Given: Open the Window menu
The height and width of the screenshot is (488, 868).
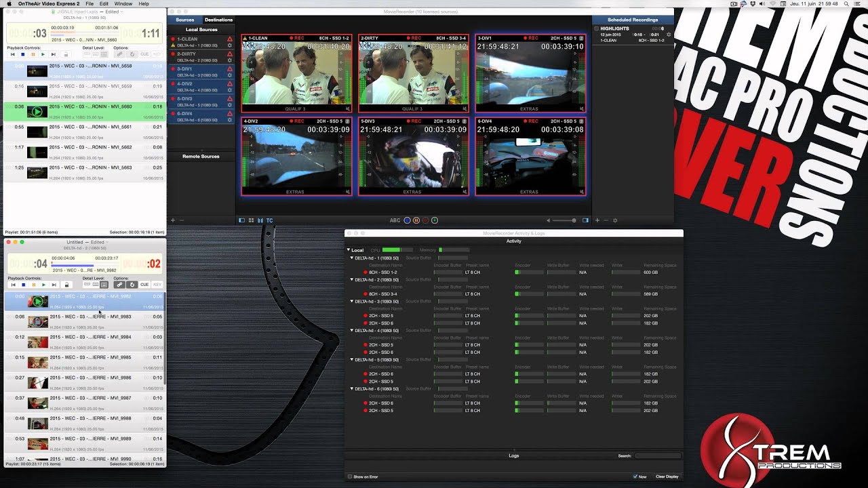Looking at the screenshot, I should pyautogui.click(x=123, y=4).
